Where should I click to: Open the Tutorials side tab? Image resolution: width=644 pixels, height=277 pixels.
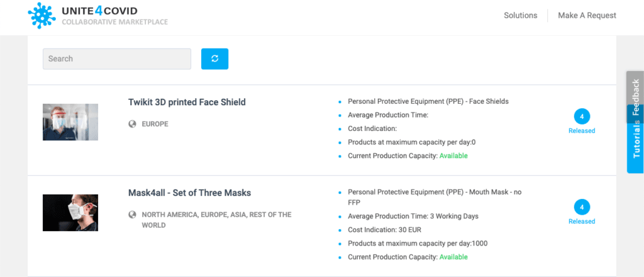pyautogui.click(x=636, y=145)
